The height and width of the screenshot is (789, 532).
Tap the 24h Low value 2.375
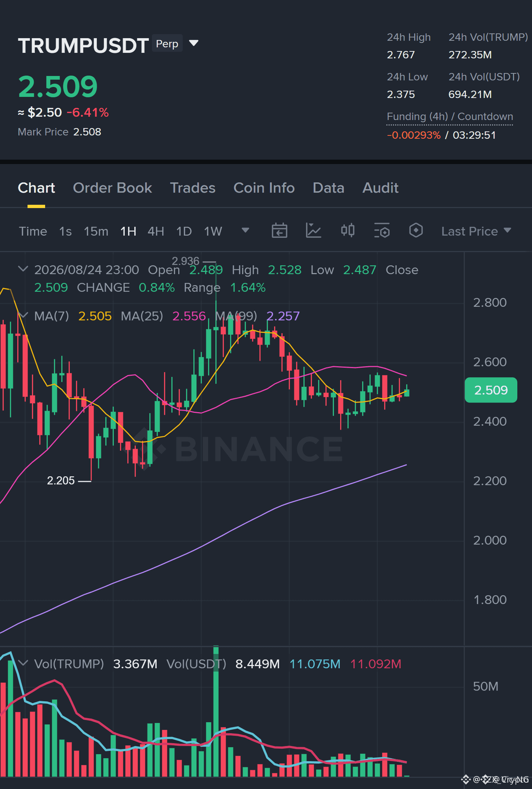pyautogui.click(x=401, y=95)
